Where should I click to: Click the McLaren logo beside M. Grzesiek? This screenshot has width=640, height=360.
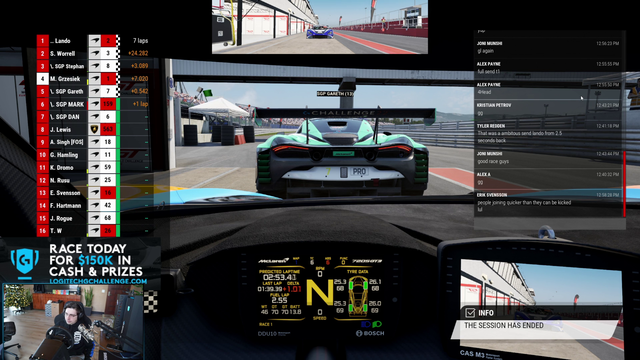click(x=95, y=79)
